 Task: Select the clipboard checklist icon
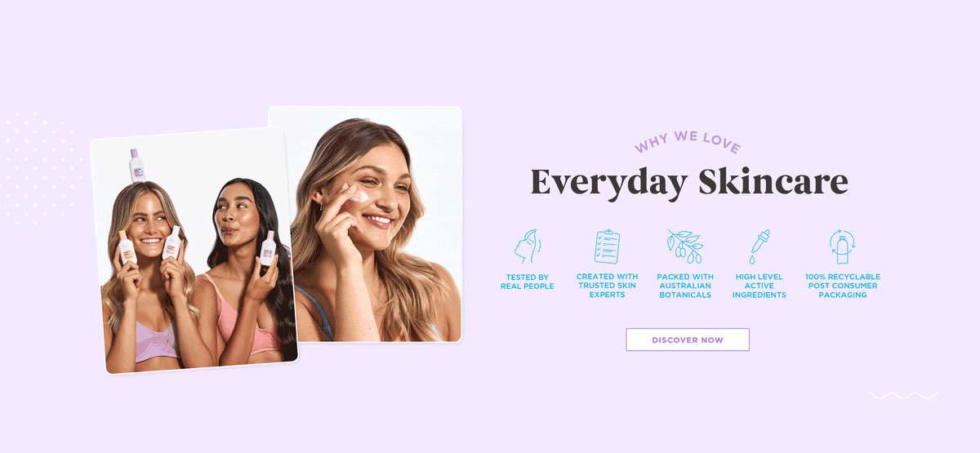607,246
